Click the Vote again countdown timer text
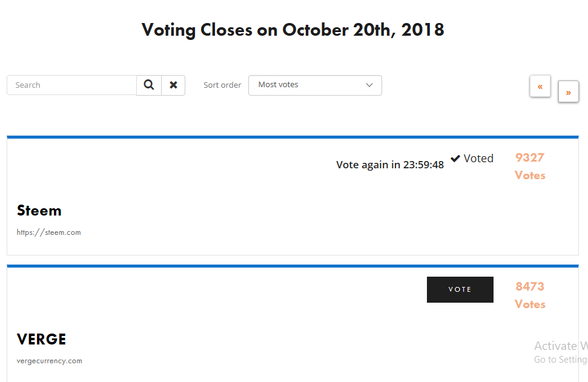 (x=390, y=165)
